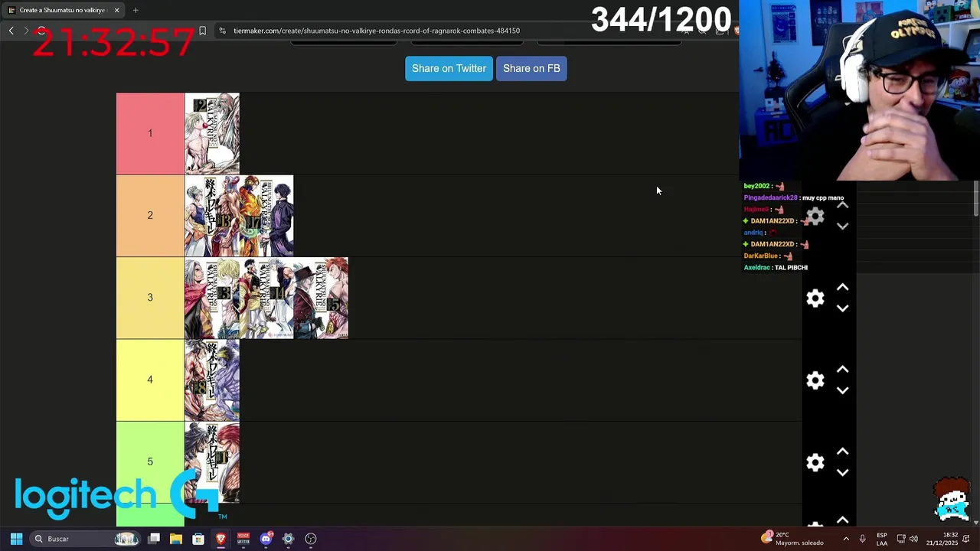The image size is (980, 551).
Task: Open Microsoft Store from the taskbar
Action: pos(198,539)
